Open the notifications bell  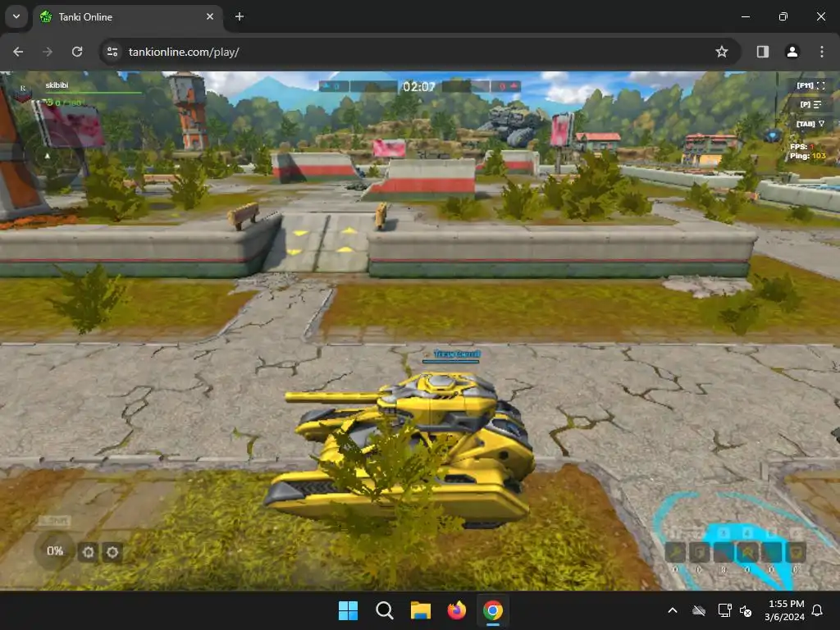pos(817,610)
